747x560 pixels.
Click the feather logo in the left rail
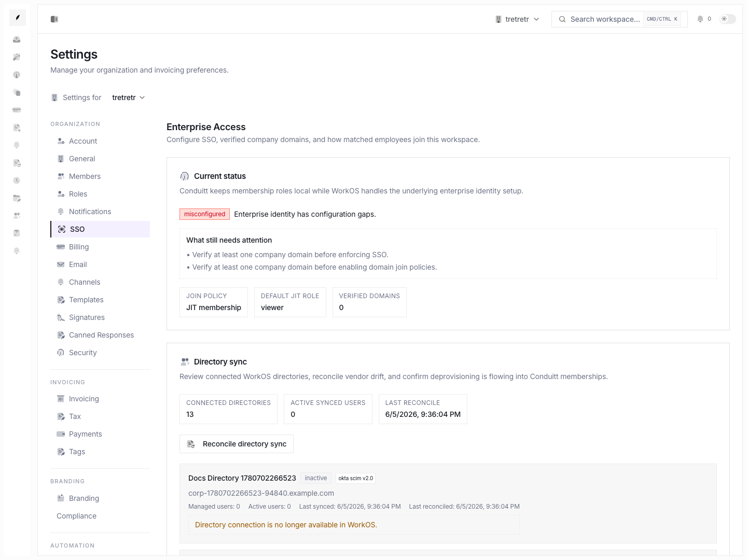[x=17, y=18]
